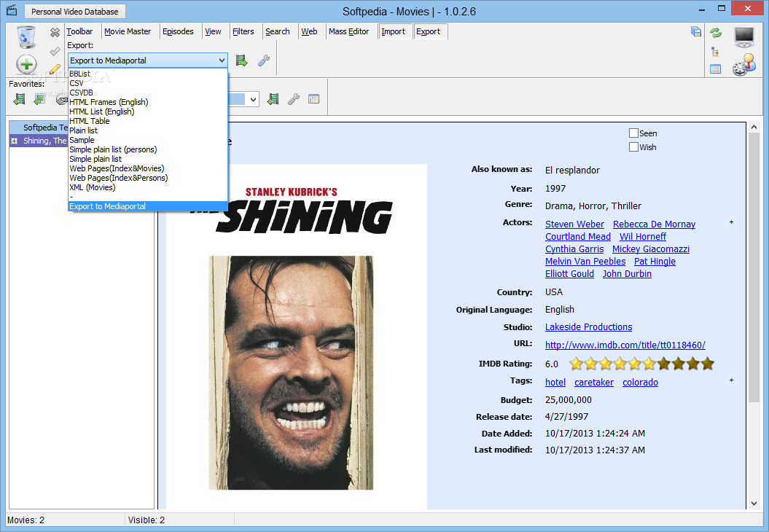Click The Shining movie poster image
Image resolution: width=769 pixels, height=532 pixels.
(296, 337)
